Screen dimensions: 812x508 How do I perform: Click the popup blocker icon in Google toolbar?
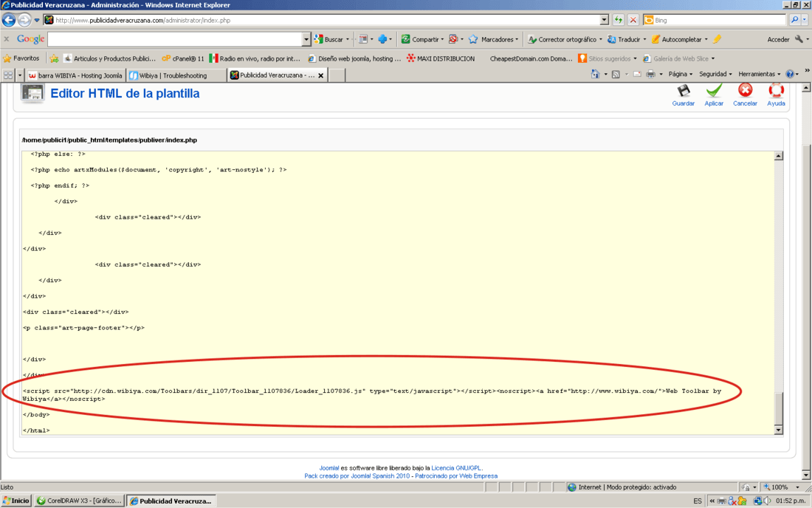(x=453, y=39)
